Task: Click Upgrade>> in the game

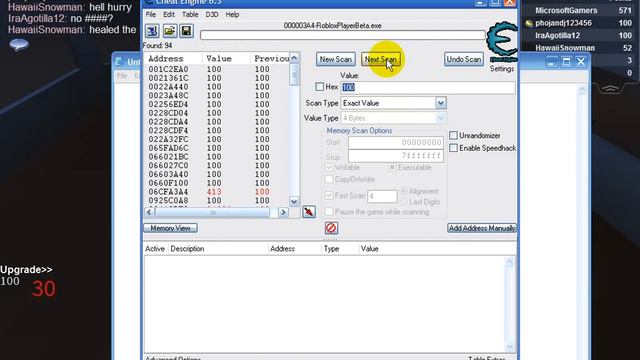Action: (x=26, y=270)
